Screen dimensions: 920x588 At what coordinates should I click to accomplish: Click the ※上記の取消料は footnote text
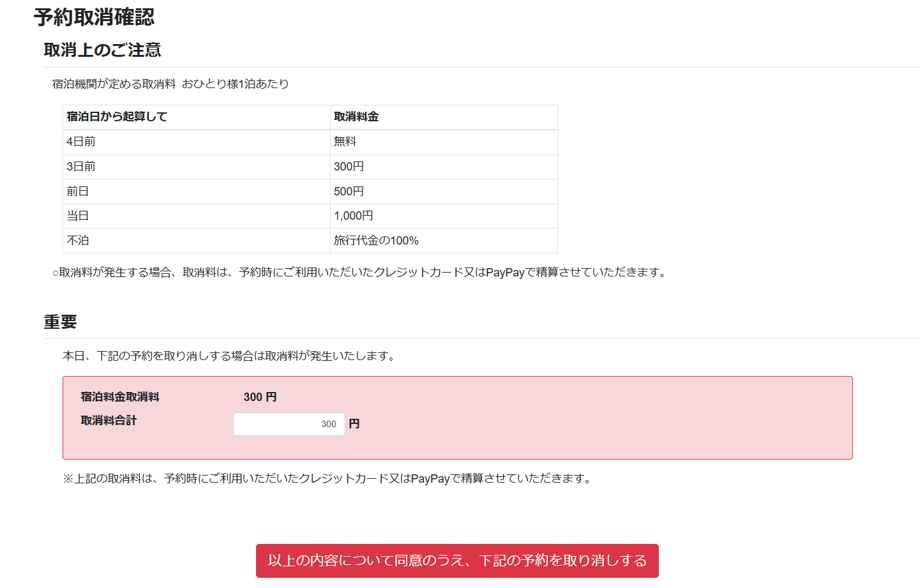coord(329,479)
